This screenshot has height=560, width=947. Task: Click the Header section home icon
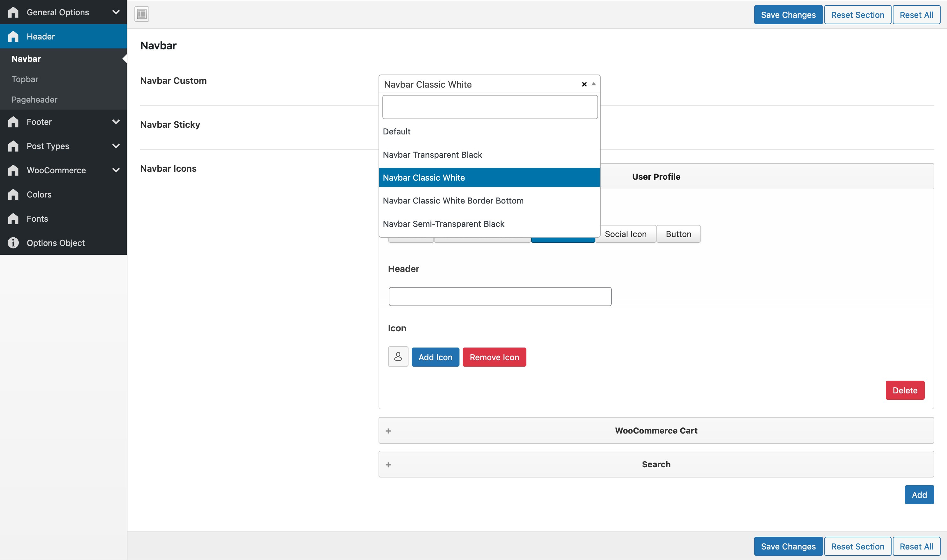[x=13, y=36]
